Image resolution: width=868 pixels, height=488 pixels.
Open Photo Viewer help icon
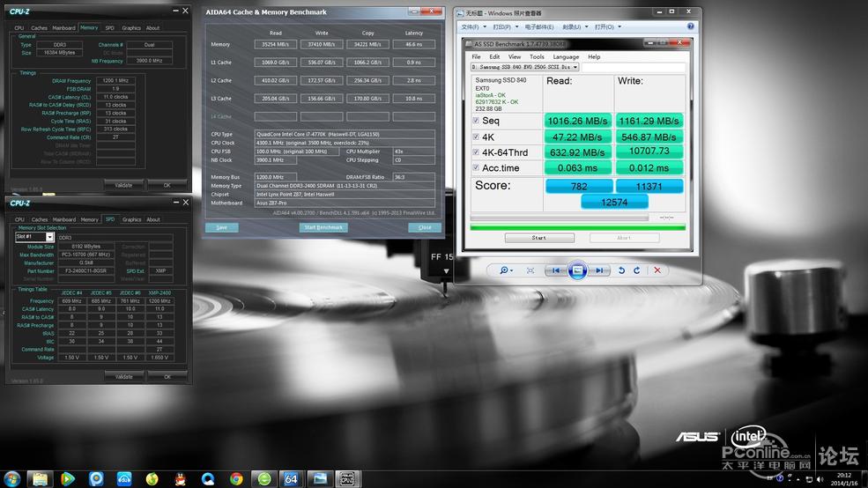pyautogui.click(x=690, y=26)
